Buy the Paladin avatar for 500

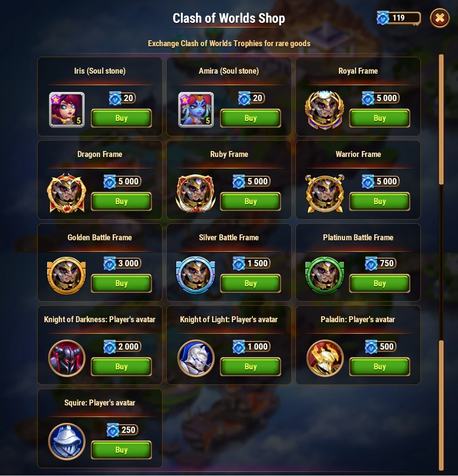point(380,367)
